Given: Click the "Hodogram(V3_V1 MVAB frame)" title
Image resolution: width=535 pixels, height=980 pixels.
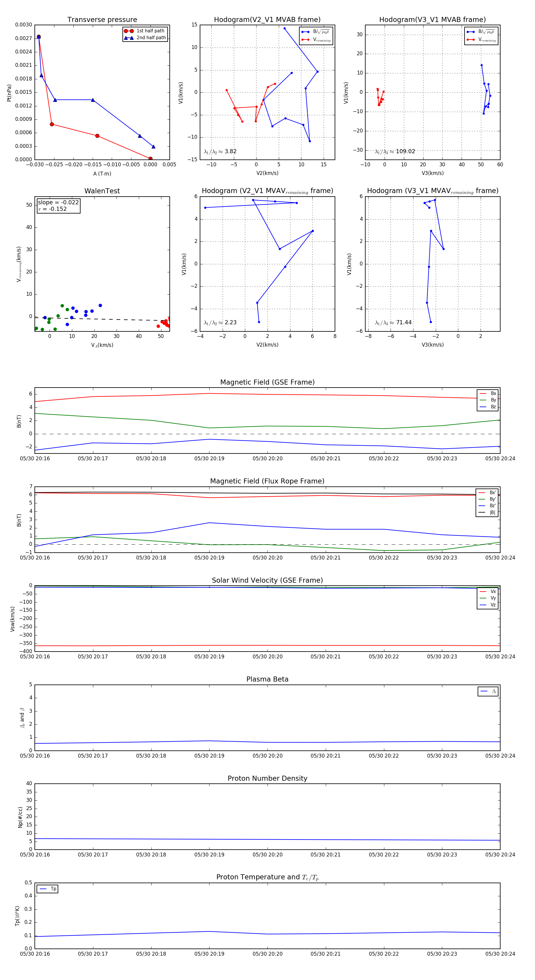Looking at the screenshot, I should (x=432, y=20).
